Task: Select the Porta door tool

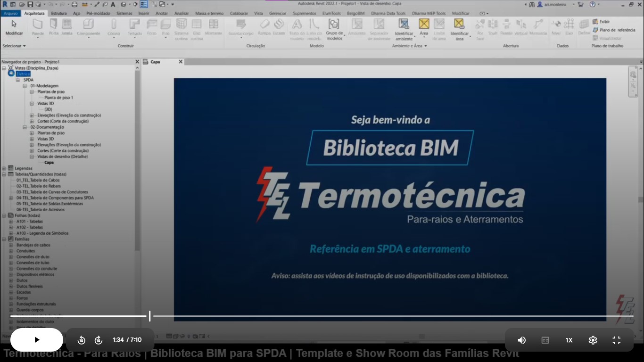Action: tap(54, 27)
